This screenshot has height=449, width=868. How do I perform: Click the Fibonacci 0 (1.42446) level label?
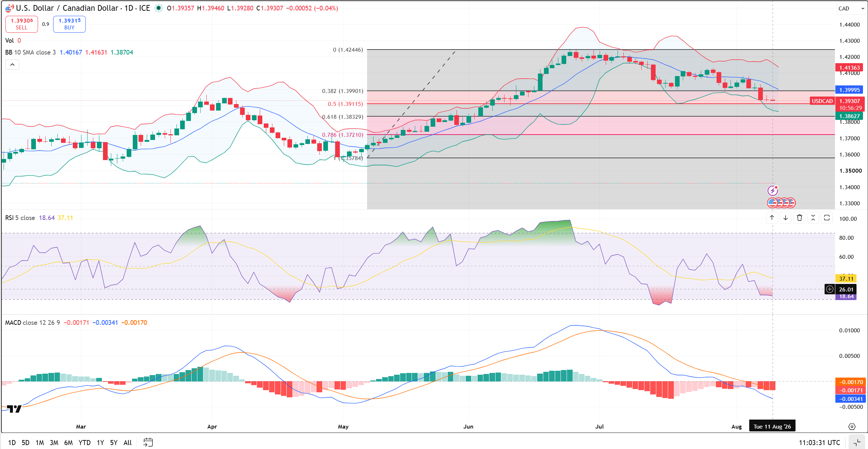[x=348, y=50]
